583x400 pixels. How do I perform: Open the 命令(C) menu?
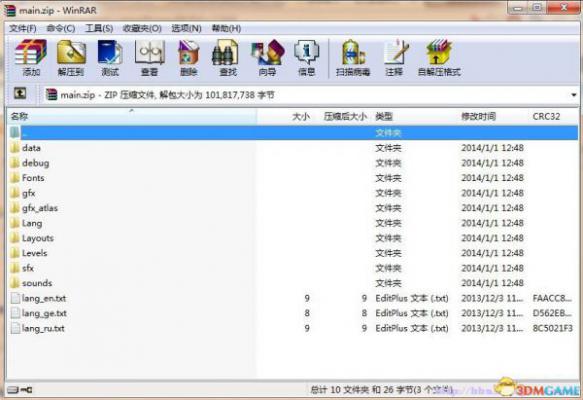[61, 28]
